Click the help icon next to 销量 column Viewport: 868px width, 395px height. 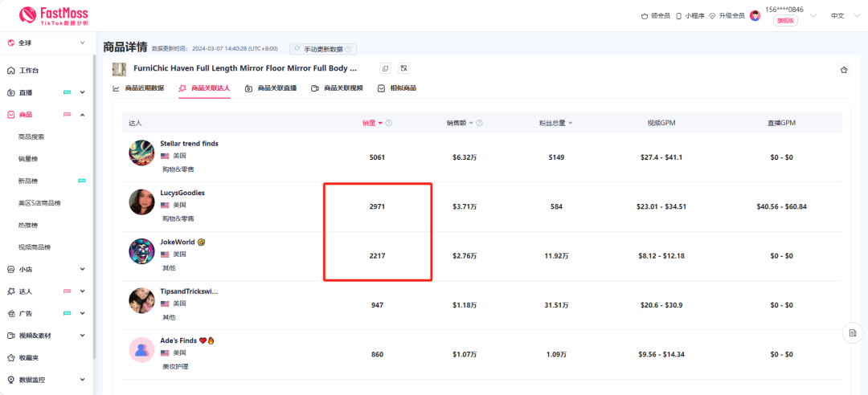click(x=389, y=123)
